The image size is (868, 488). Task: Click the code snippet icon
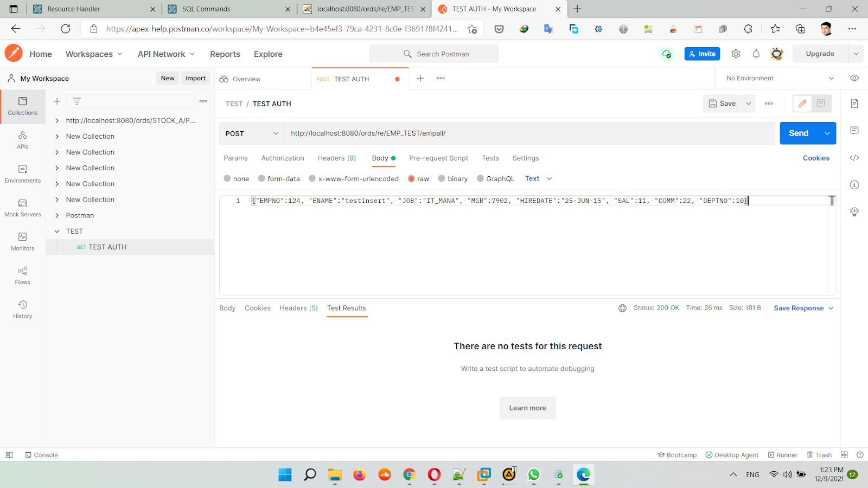(854, 158)
